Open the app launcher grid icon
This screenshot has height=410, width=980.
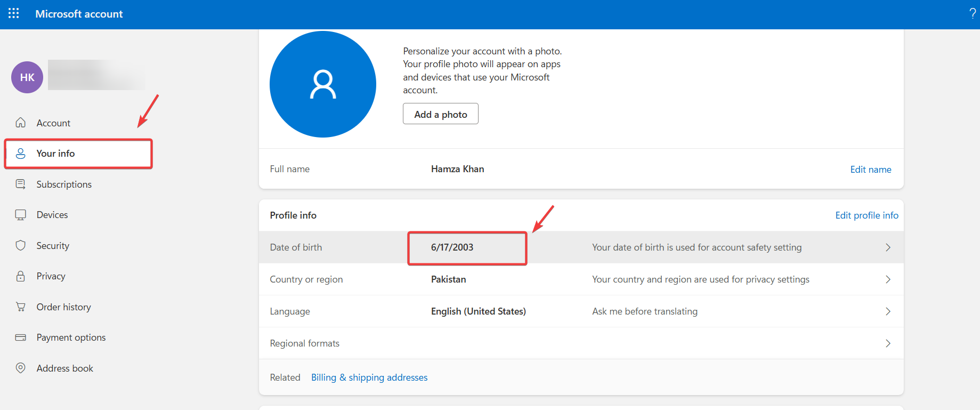(x=14, y=13)
